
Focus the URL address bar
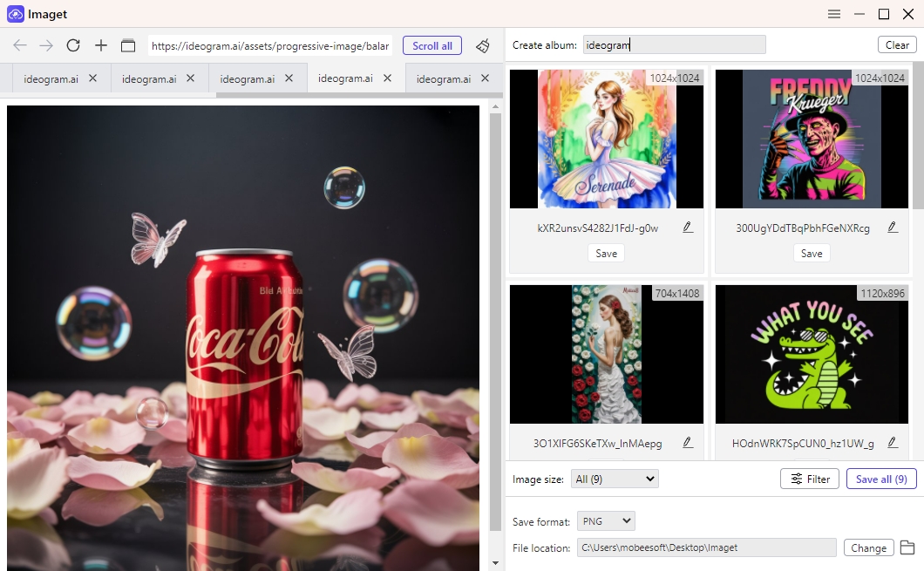click(x=270, y=45)
